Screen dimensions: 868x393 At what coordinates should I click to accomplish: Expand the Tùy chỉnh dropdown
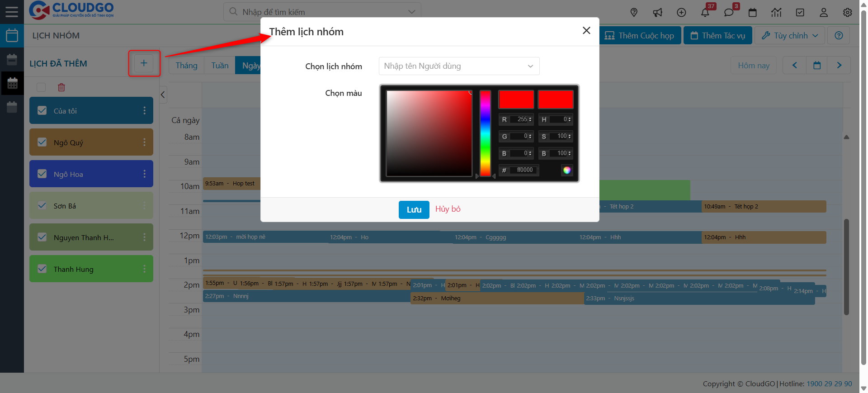[x=790, y=35]
